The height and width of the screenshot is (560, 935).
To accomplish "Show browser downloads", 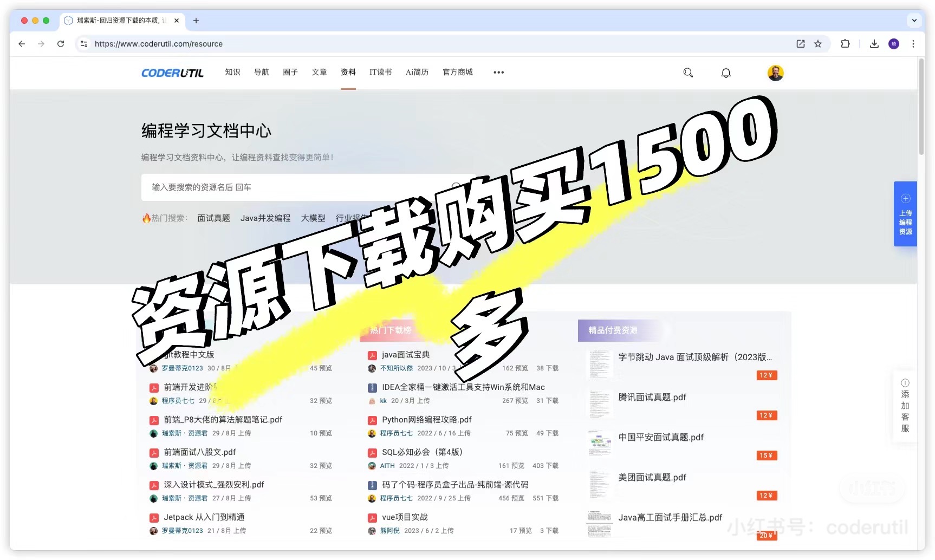I will click(x=874, y=44).
